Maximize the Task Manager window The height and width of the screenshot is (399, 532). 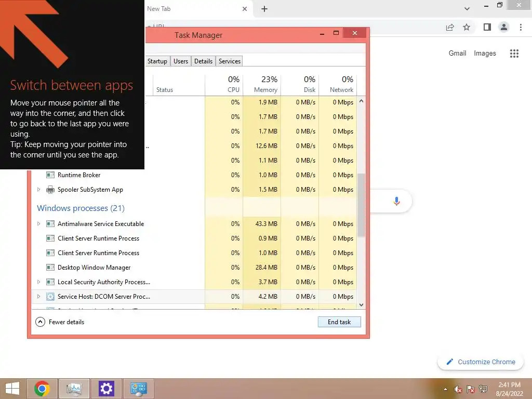(x=336, y=33)
